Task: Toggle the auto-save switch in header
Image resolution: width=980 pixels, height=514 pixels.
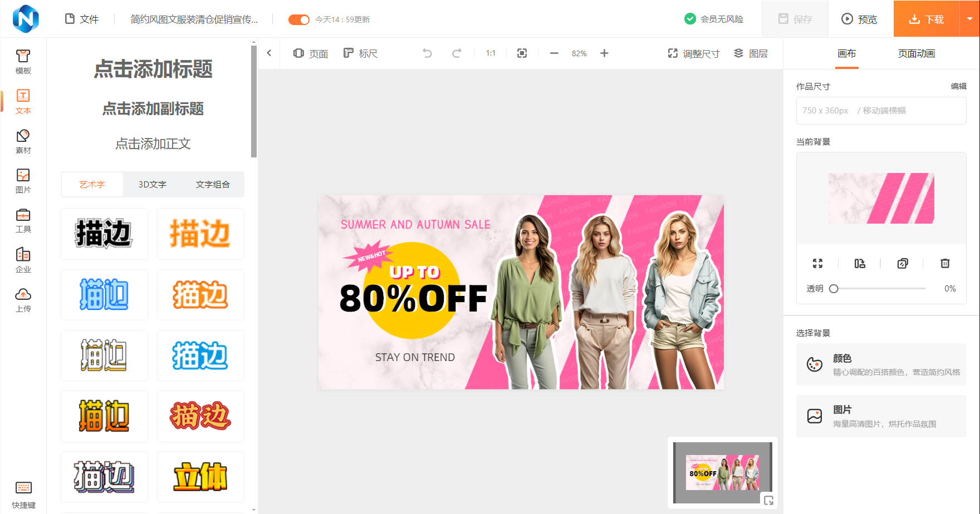Action: (x=298, y=19)
